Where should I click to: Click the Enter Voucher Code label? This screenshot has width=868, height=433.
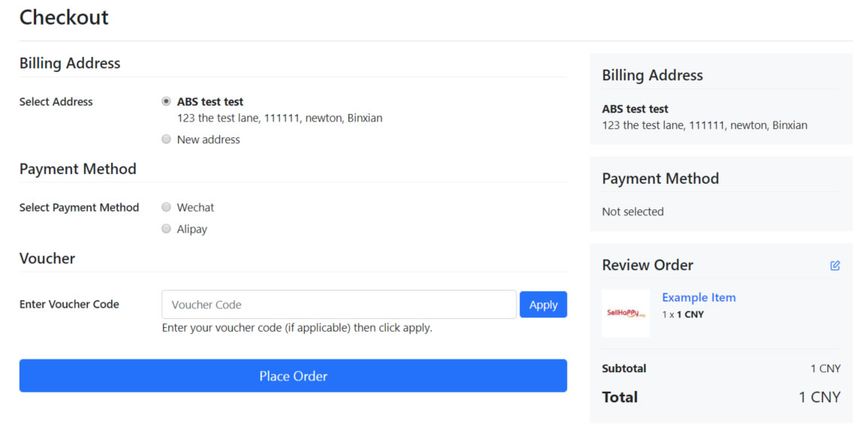pos(69,305)
